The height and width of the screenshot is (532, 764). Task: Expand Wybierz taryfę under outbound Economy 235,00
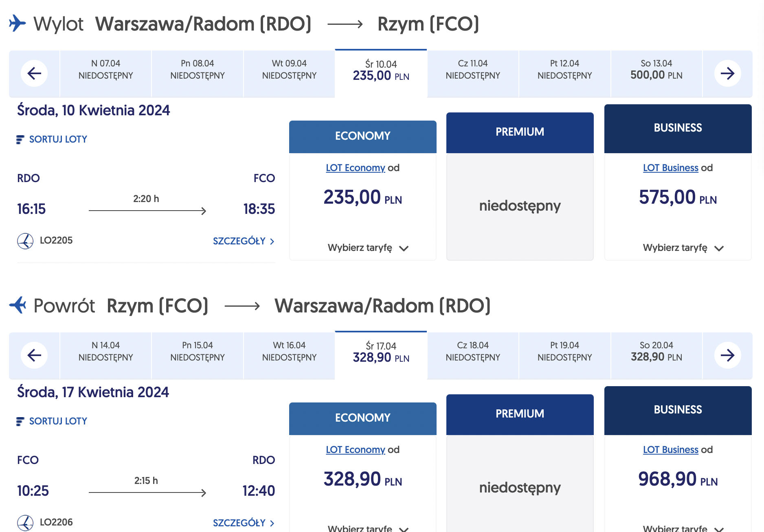coord(368,248)
